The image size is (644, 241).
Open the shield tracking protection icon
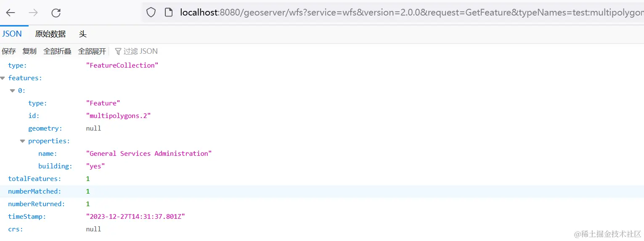(x=151, y=13)
